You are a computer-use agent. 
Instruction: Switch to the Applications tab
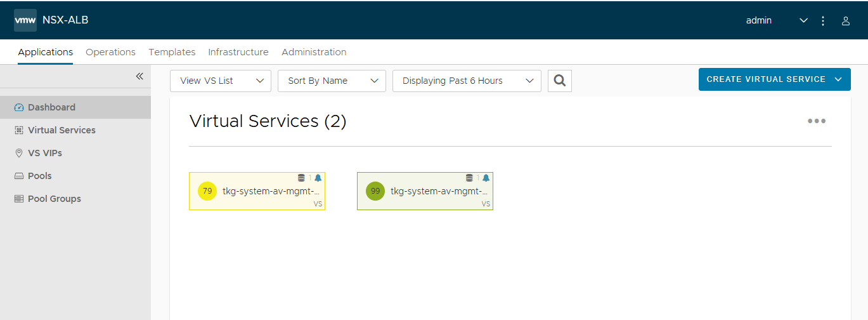pos(46,52)
